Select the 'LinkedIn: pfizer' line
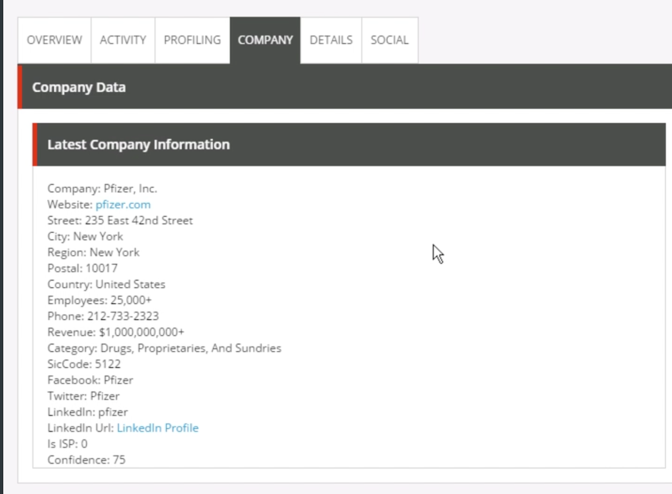This screenshot has height=494, width=672. [87, 412]
